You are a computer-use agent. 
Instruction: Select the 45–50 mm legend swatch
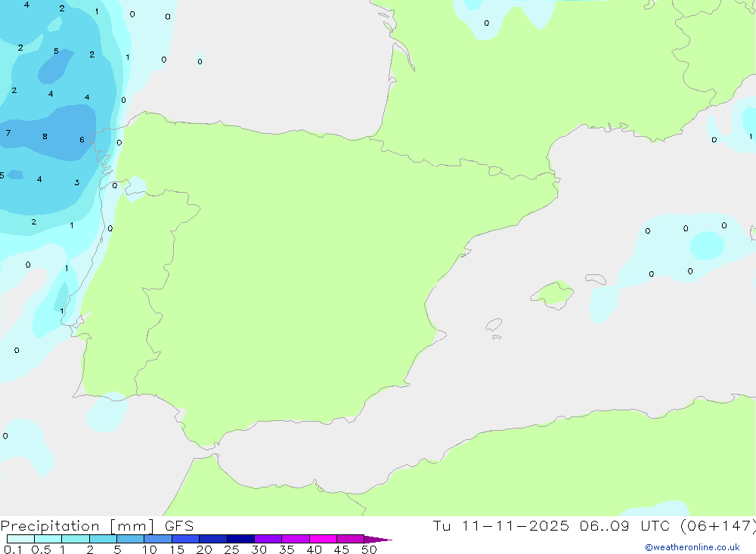pos(351,539)
